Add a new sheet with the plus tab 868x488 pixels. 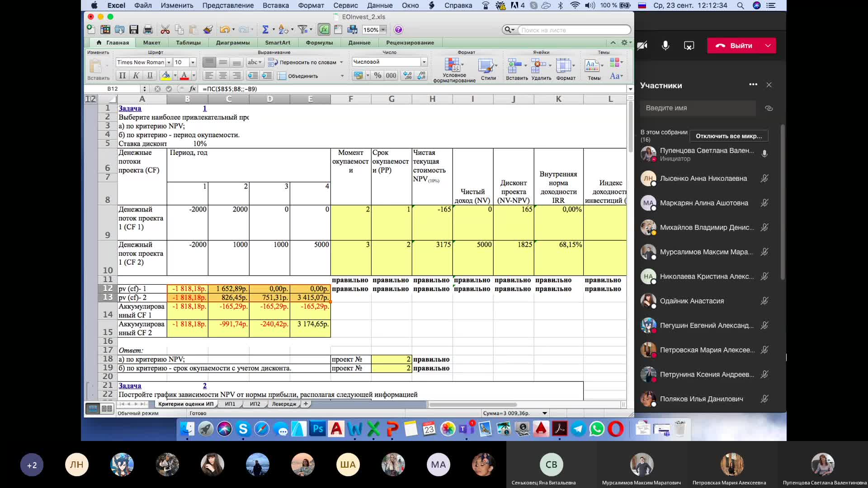(306, 404)
